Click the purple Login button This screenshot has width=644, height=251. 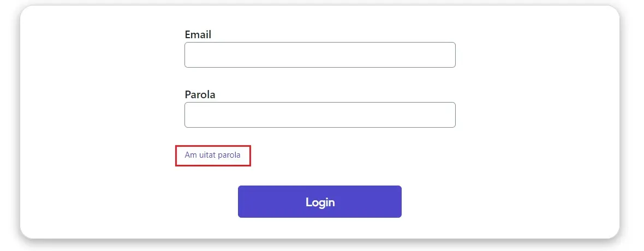(319, 201)
